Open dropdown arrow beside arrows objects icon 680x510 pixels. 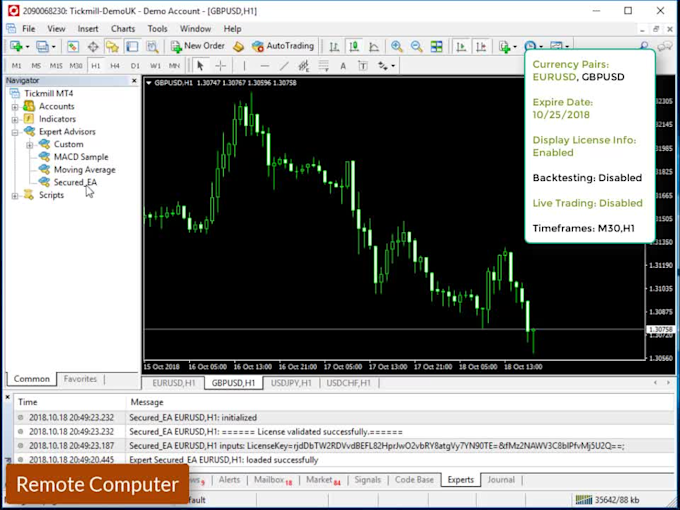[393, 66]
